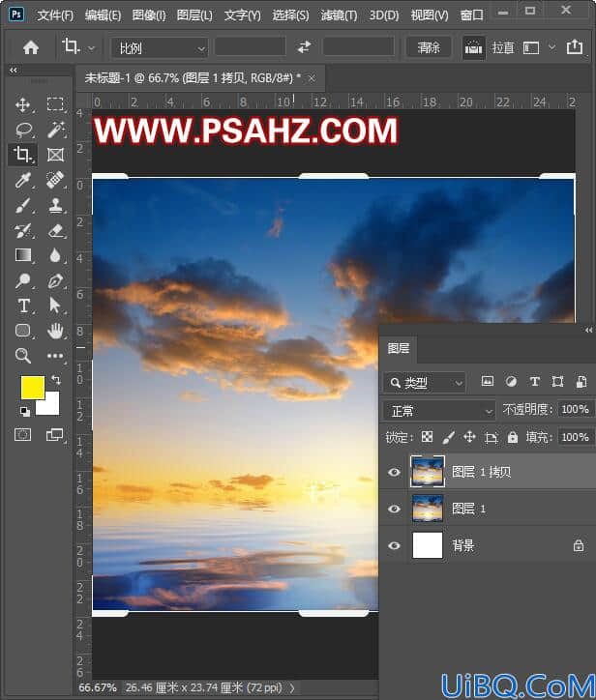596x700 pixels.
Task: Click the 清除 clear button
Action: tap(429, 47)
